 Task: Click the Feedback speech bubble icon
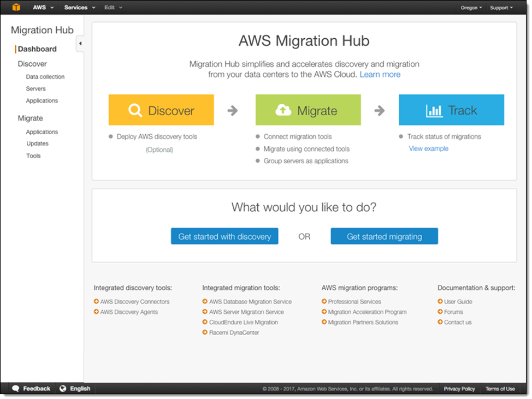tap(16, 389)
